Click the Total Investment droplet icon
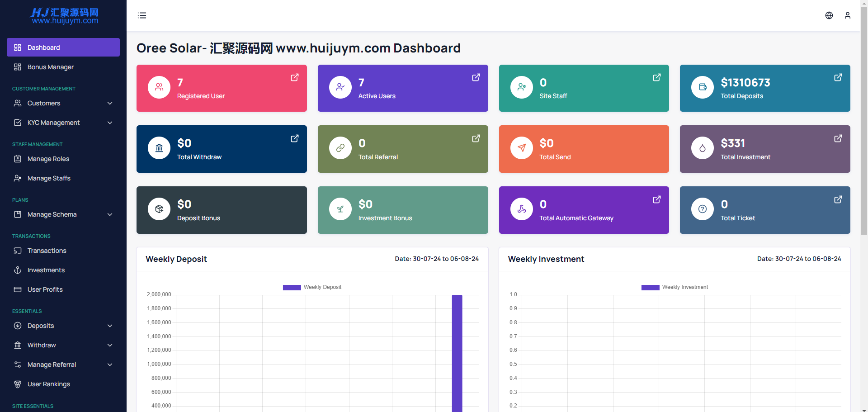868x412 pixels. click(x=703, y=148)
